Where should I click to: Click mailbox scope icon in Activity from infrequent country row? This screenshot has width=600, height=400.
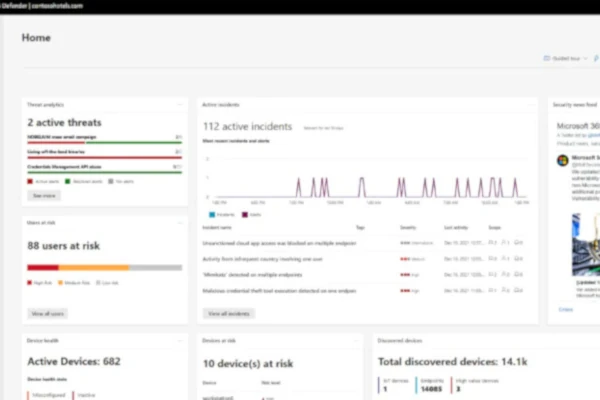(x=518, y=259)
